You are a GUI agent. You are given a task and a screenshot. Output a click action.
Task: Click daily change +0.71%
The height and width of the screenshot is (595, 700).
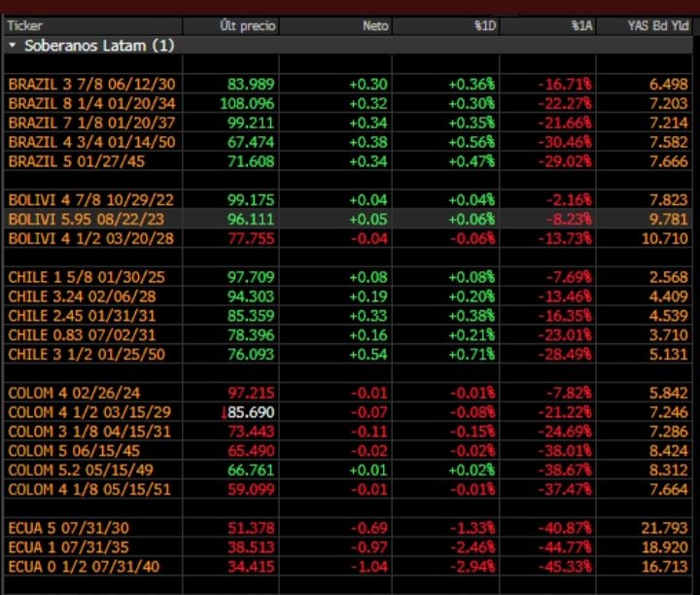(472, 355)
